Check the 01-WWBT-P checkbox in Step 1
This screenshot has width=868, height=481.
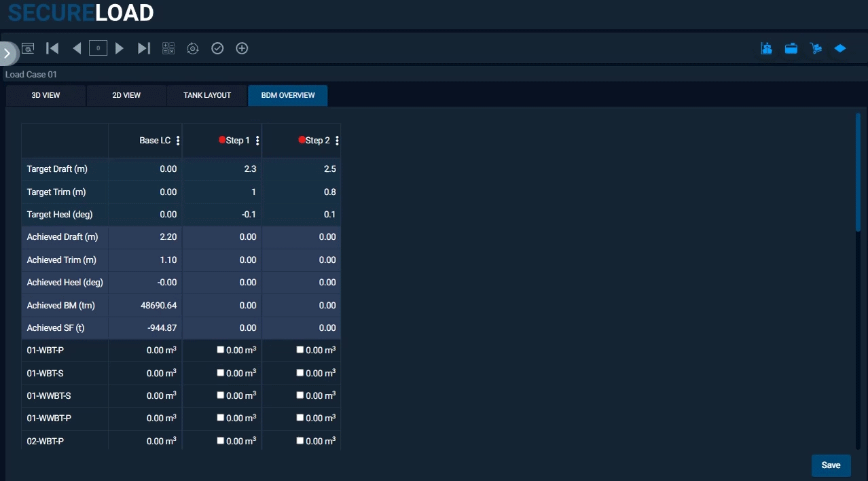point(220,418)
